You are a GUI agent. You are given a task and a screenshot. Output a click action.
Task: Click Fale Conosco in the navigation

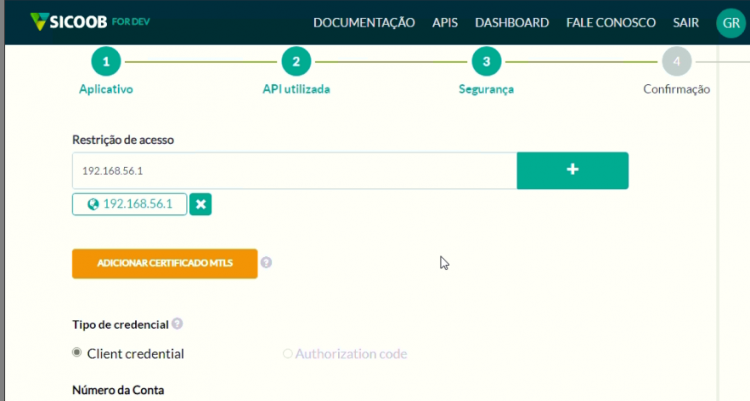[611, 22]
